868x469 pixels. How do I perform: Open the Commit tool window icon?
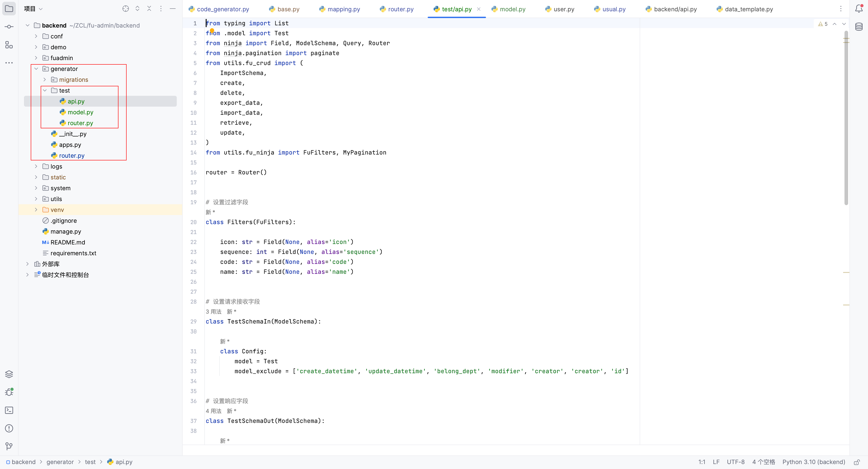coord(9,27)
